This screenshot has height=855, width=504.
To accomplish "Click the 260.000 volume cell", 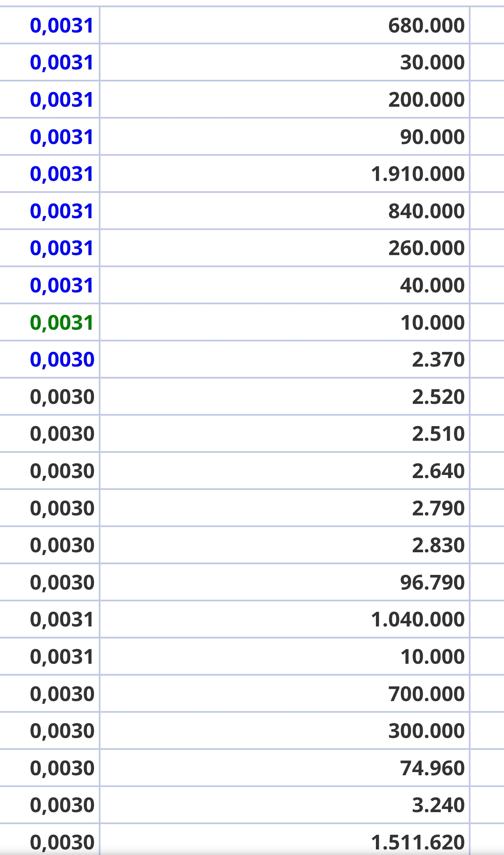I will coord(426,248).
